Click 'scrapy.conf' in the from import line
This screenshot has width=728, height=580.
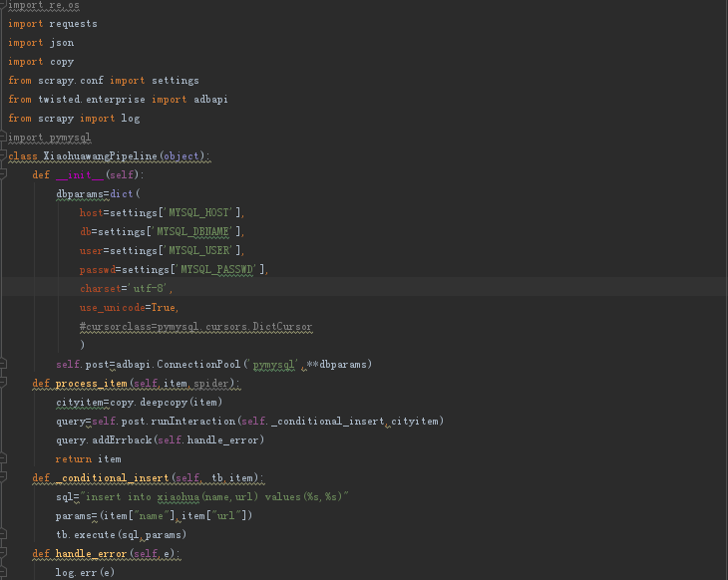click(x=71, y=81)
